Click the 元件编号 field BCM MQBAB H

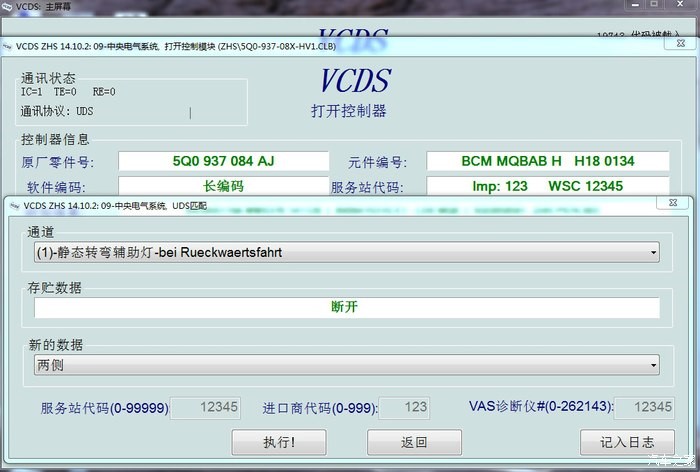547,161
